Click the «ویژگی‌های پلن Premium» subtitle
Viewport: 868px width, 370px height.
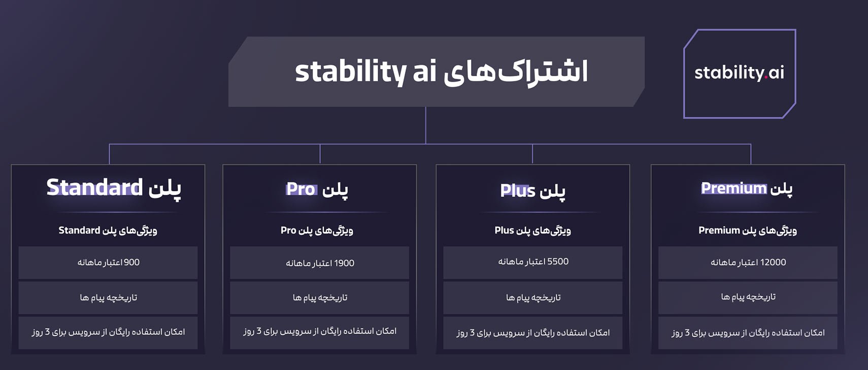747,230
